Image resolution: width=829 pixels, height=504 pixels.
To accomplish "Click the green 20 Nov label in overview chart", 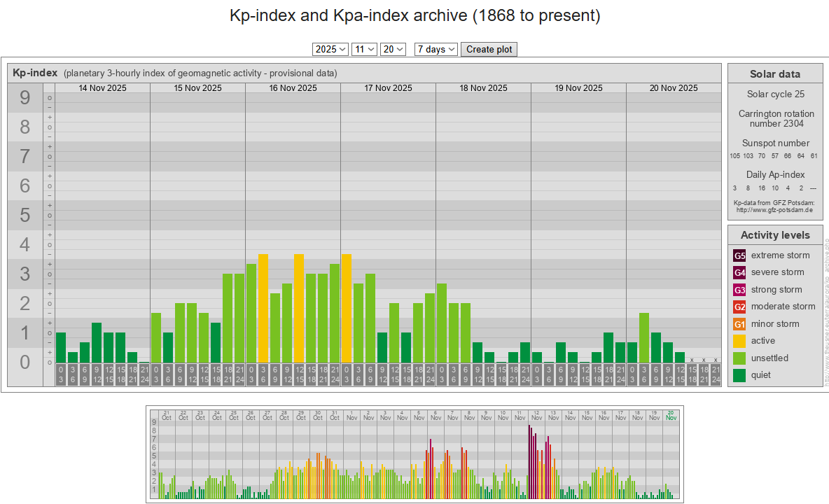I will [671, 415].
